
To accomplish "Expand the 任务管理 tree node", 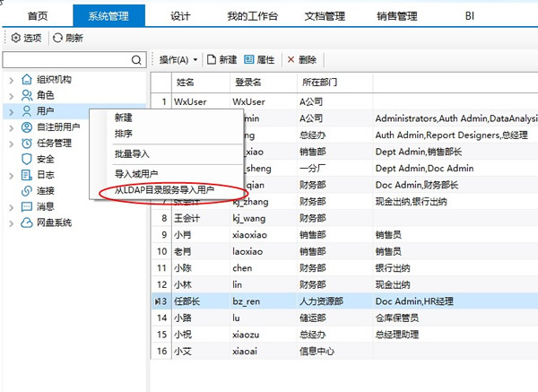I will click(x=10, y=143).
